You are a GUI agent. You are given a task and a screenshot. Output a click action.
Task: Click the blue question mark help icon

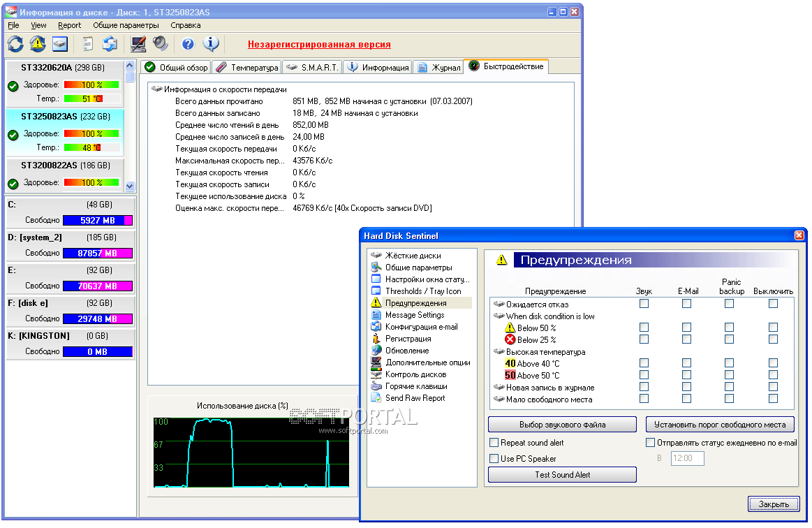pos(188,44)
